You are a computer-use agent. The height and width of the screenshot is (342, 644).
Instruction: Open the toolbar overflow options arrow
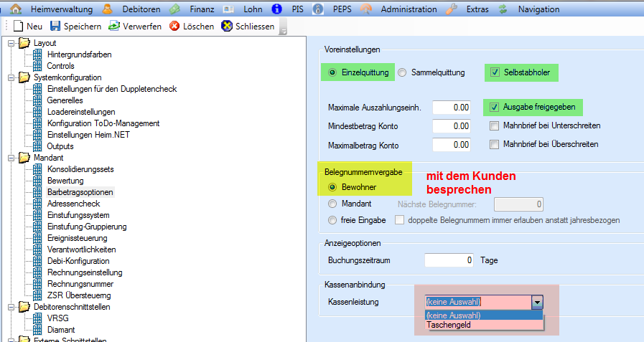click(283, 27)
